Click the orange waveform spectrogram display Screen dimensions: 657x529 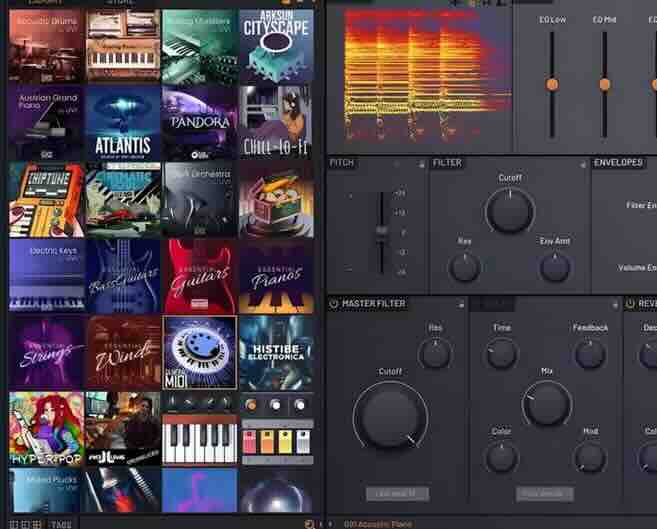(427, 75)
